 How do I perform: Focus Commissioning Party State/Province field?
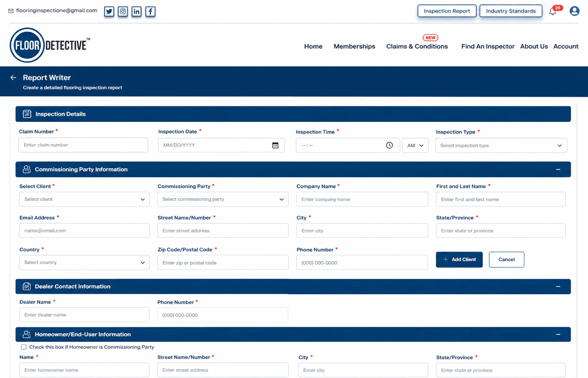(x=500, y=231)
